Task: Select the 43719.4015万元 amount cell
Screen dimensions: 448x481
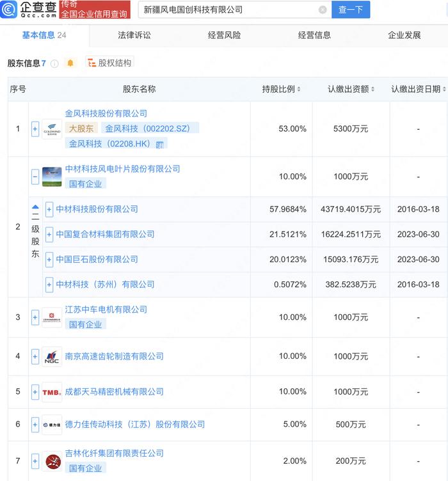Action: 351,210
